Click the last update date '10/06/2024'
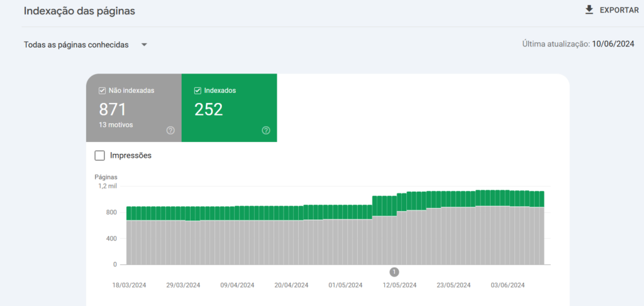 [x=613, y=44]
